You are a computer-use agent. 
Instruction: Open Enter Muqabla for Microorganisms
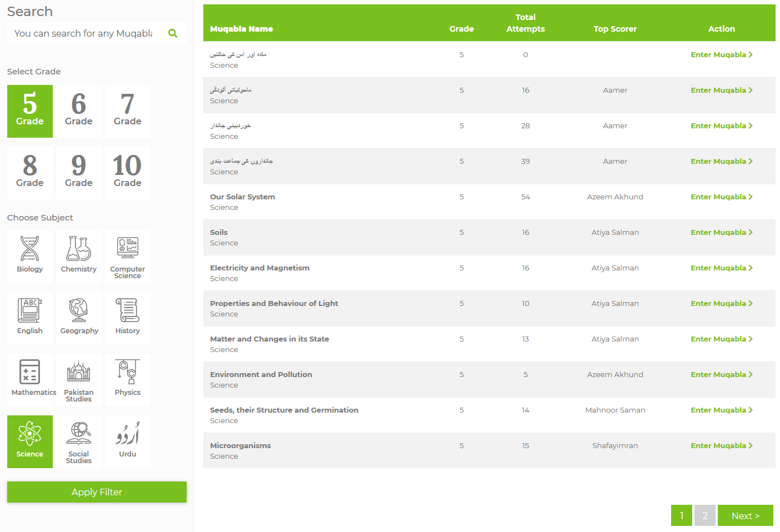[722, 445]
